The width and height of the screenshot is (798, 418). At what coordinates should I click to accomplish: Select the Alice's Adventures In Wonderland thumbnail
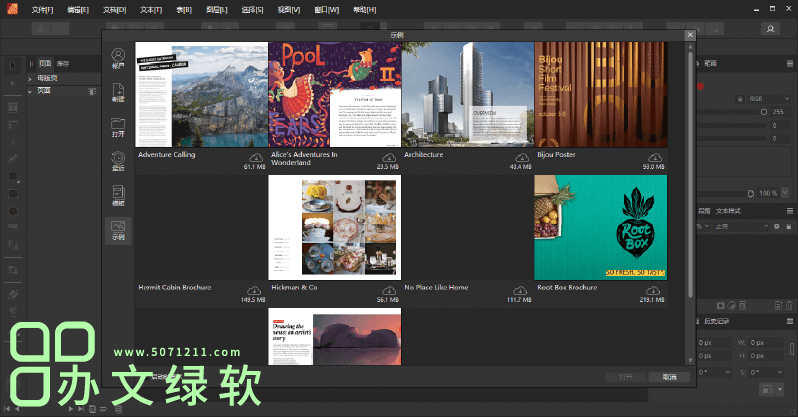[335, 95]
